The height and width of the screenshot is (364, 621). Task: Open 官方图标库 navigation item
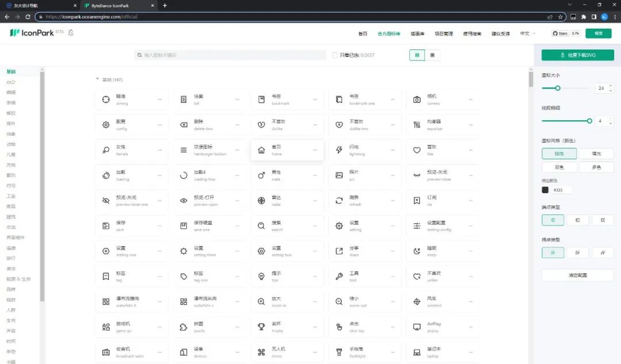pyautogui.click(x=389, y=34)
